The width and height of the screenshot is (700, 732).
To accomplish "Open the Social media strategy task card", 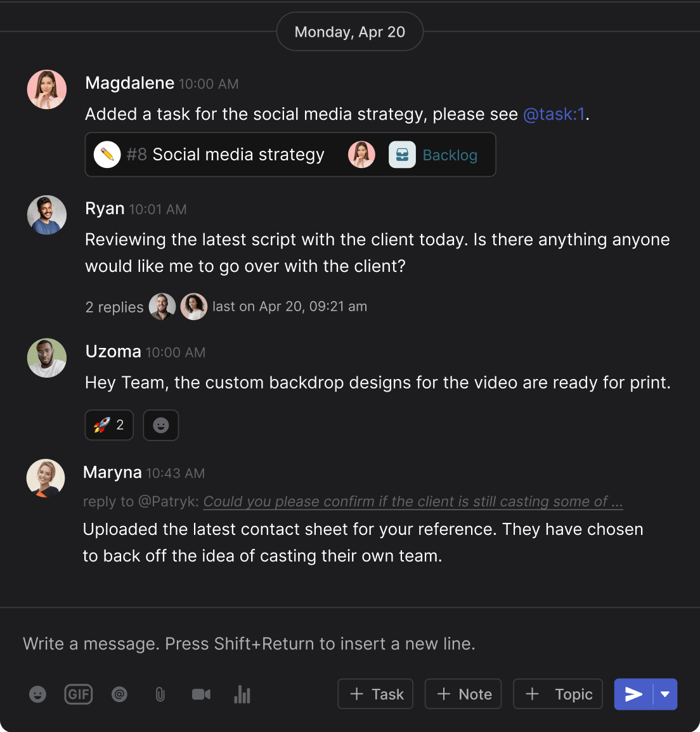I will 238,155.
